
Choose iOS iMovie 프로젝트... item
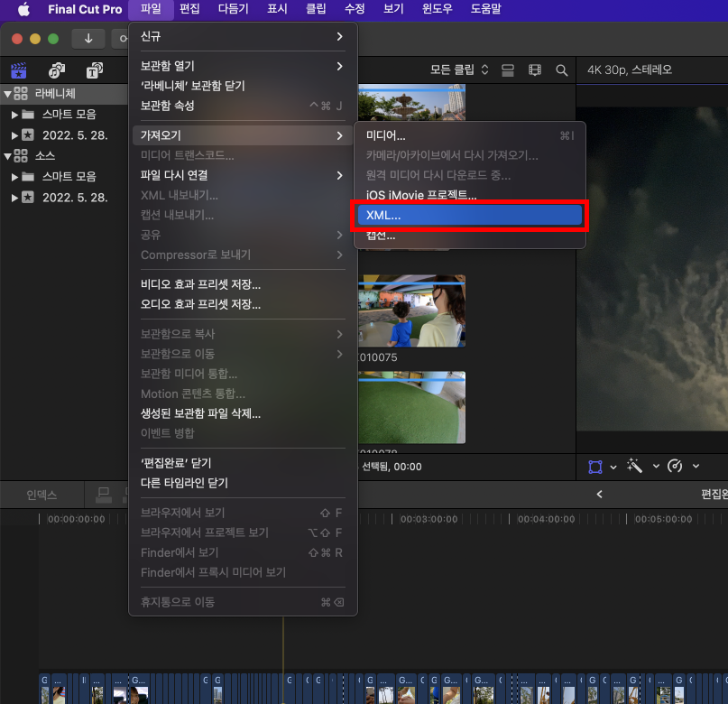[469, 195]
